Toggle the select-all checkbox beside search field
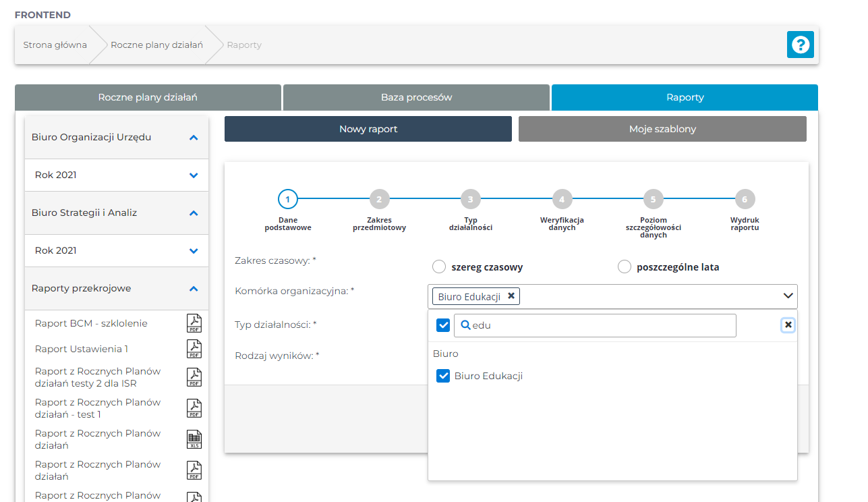868x502 pixels. [443, 325]
